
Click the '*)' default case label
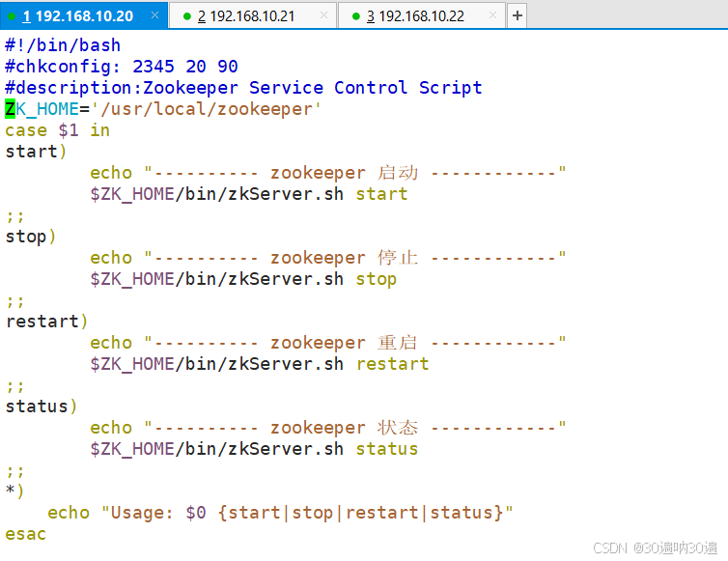tap(14, 491)
